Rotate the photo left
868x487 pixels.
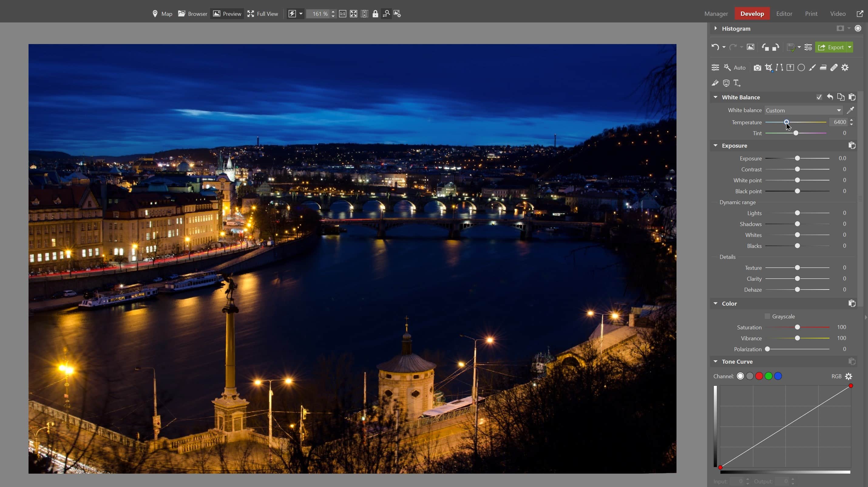point(765,47)
